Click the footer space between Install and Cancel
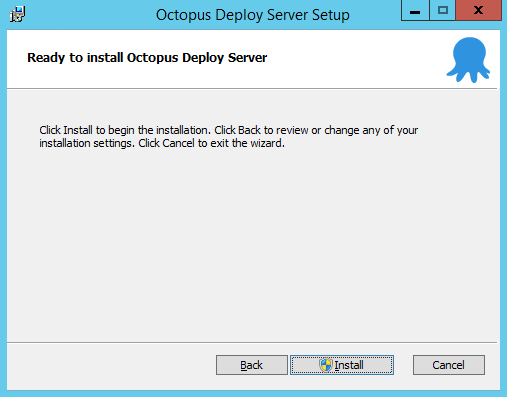The image size is (507, 397). pos(403,365)
